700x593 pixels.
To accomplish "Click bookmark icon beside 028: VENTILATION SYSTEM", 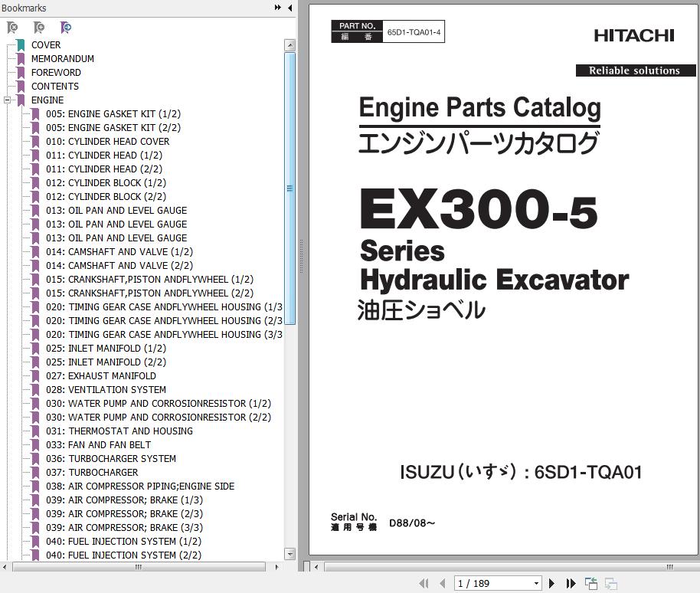I will [35, 390].
